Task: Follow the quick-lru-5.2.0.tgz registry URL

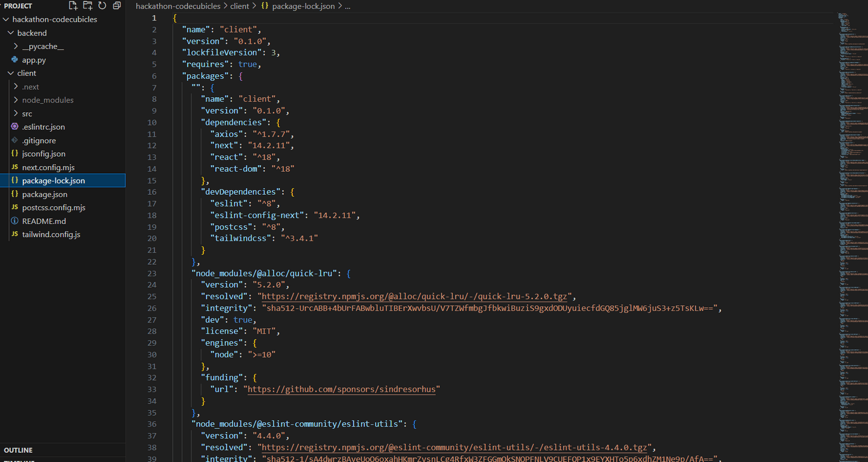Action: tap(415, 296)
